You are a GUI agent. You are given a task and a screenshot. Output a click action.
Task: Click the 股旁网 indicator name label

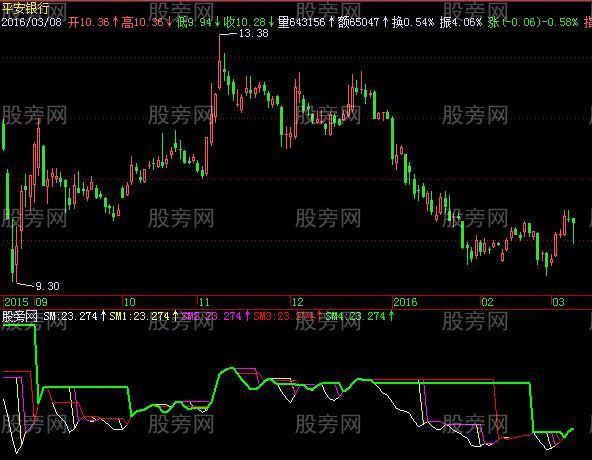20,316
